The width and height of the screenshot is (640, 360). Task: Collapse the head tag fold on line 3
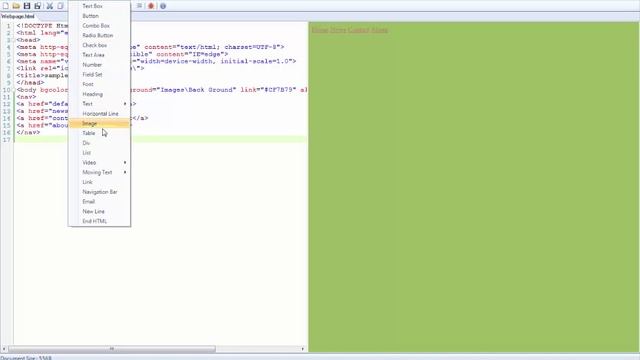coord(13,40)
